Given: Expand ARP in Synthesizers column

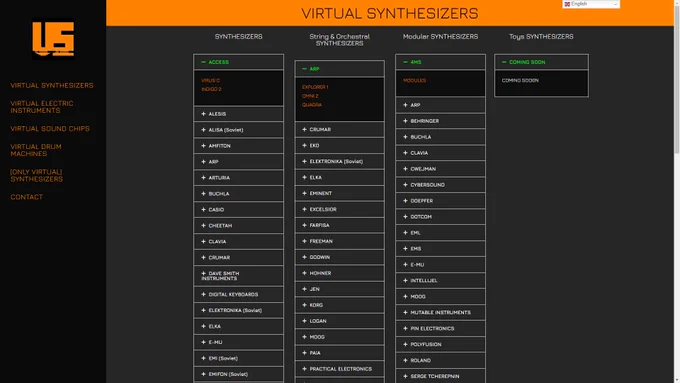Looking at the screenshot, I should point(239,161).
